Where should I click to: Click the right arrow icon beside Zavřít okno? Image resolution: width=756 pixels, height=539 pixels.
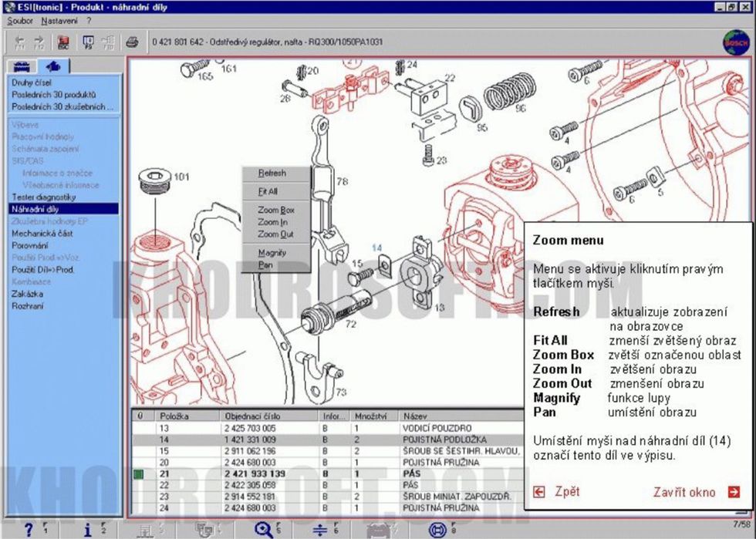(x=734, y=492)
